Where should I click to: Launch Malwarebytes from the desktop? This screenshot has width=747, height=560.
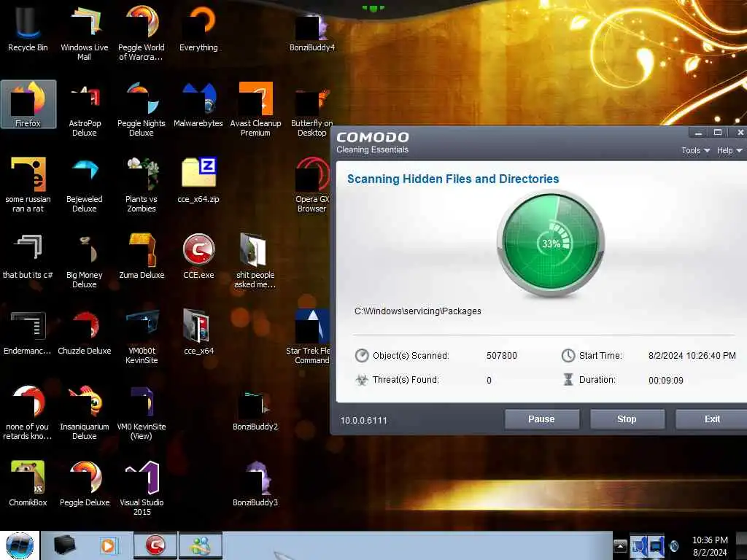coord(198,105)
